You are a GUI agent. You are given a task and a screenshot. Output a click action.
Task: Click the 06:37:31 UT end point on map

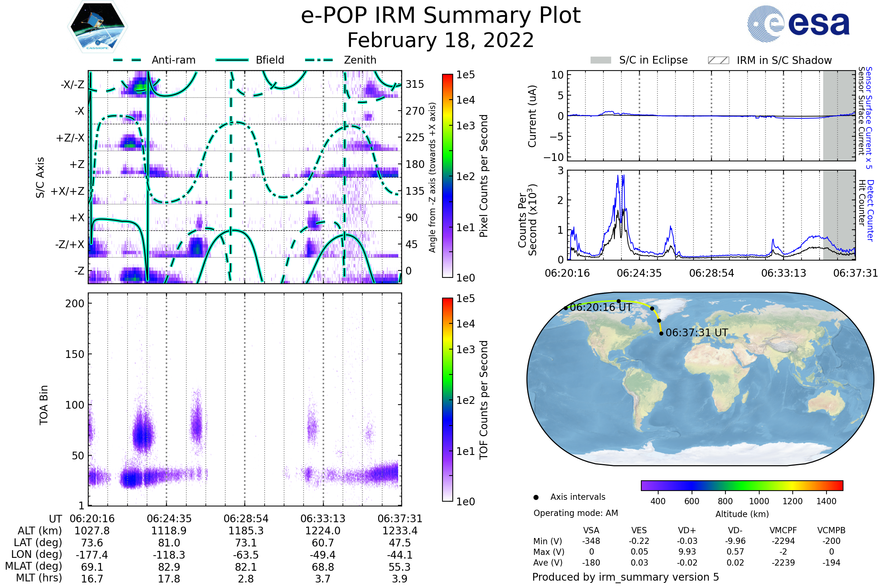click(x=661, y=333)
